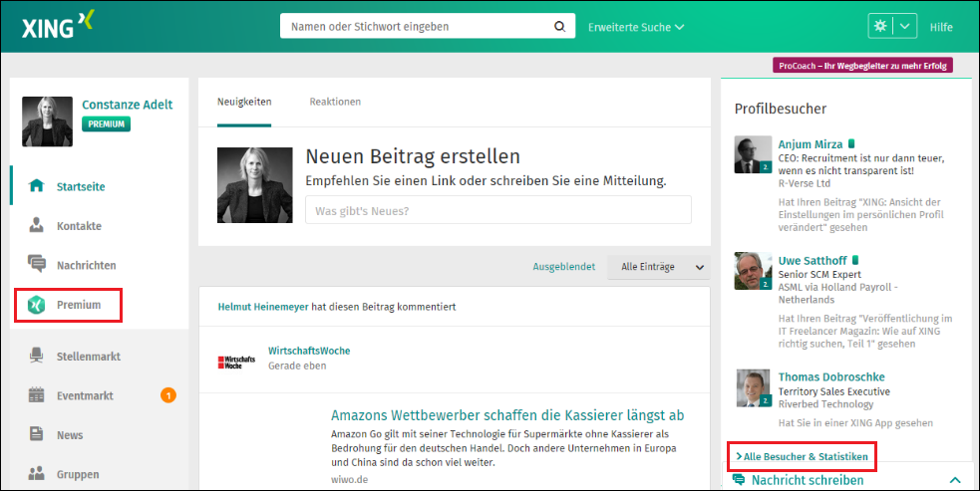Click Thomas Dobroschke's visitor photo
Viewport: 980px width, 491px height.
pyautogui.click(x=753, y=388)
